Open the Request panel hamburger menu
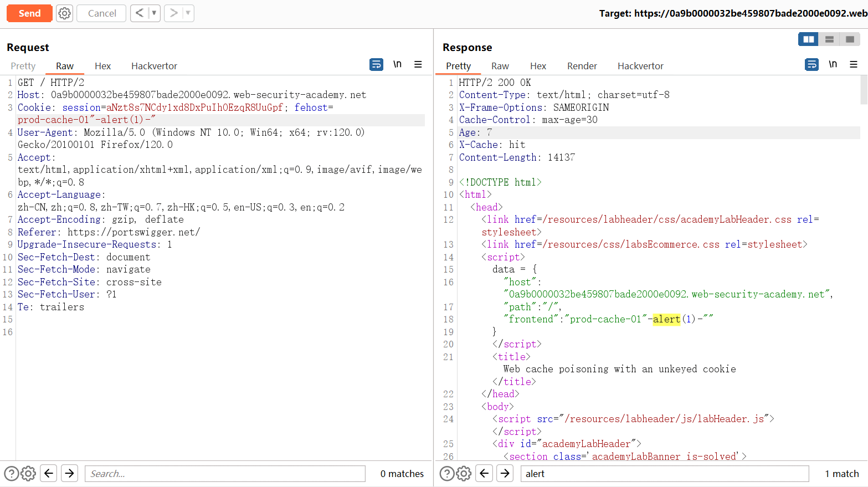The image size is (868, 487). (x=418, y=64)
